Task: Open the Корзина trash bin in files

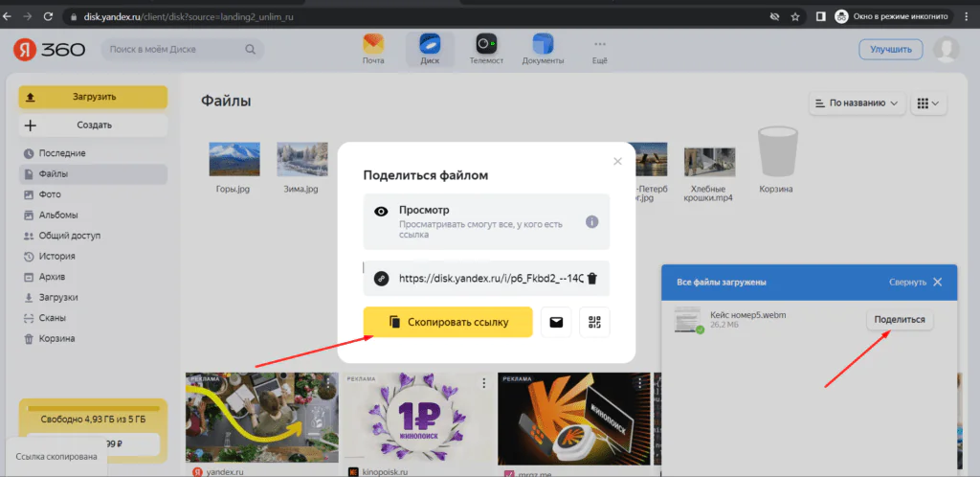Action: pyautogui.click(x=777, y=160)
